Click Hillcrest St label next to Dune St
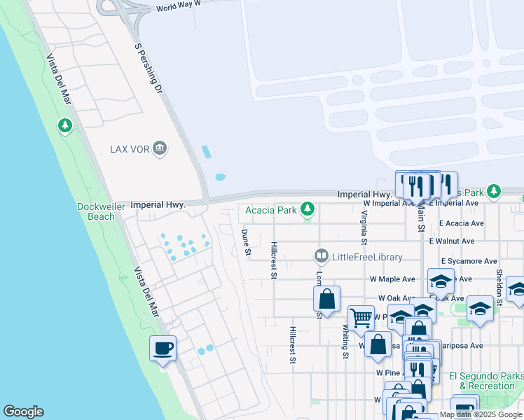 pyautogui.click(x=274, y=260)
